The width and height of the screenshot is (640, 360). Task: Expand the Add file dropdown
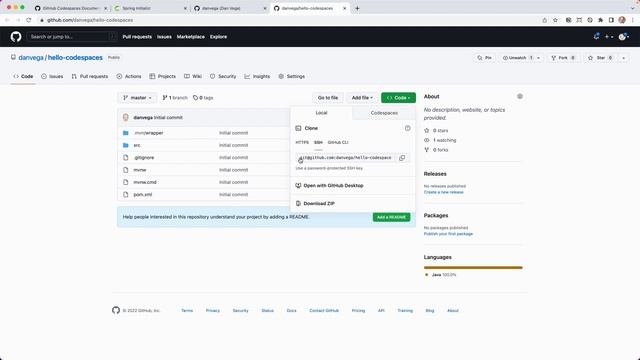[x=362, y=98]
